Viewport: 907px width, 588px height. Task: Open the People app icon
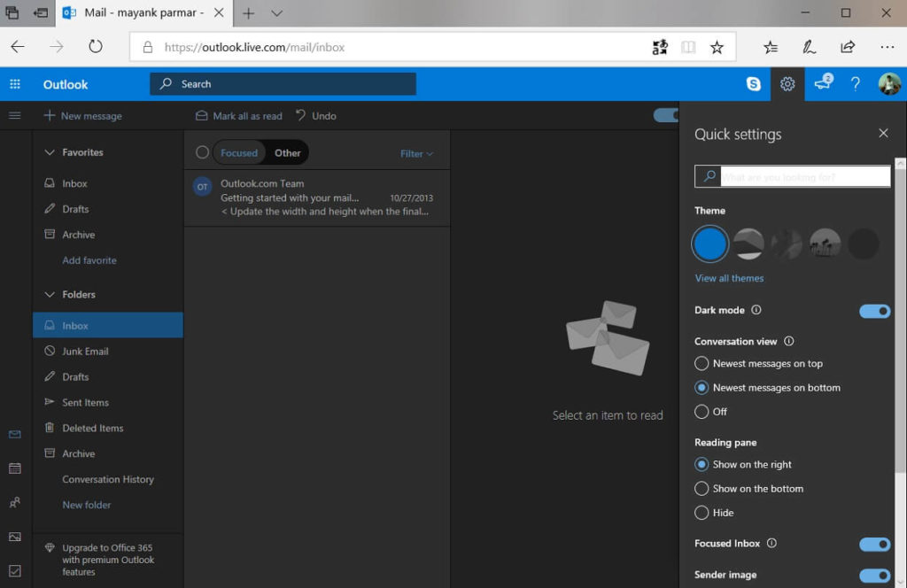[x=14, y=502]
